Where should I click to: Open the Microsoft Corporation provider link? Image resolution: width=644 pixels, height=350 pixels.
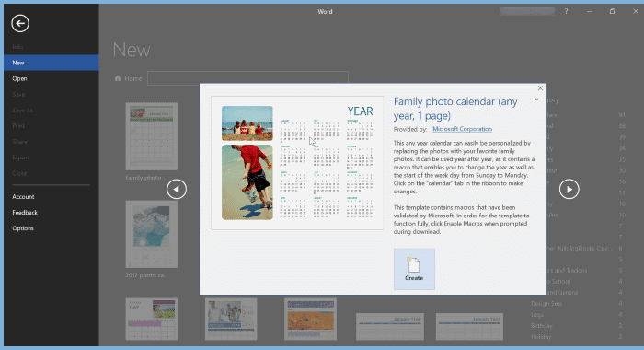coord(462,129)
